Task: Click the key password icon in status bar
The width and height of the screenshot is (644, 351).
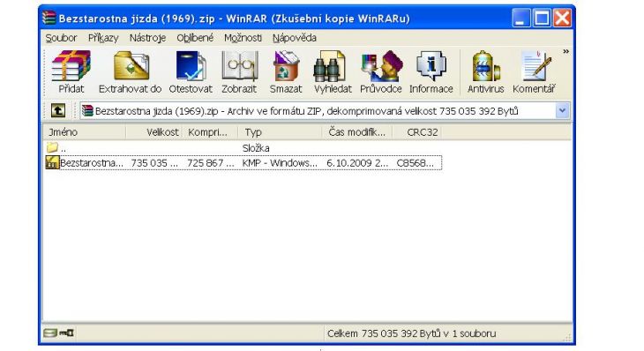Action: (x=66, y=332)
